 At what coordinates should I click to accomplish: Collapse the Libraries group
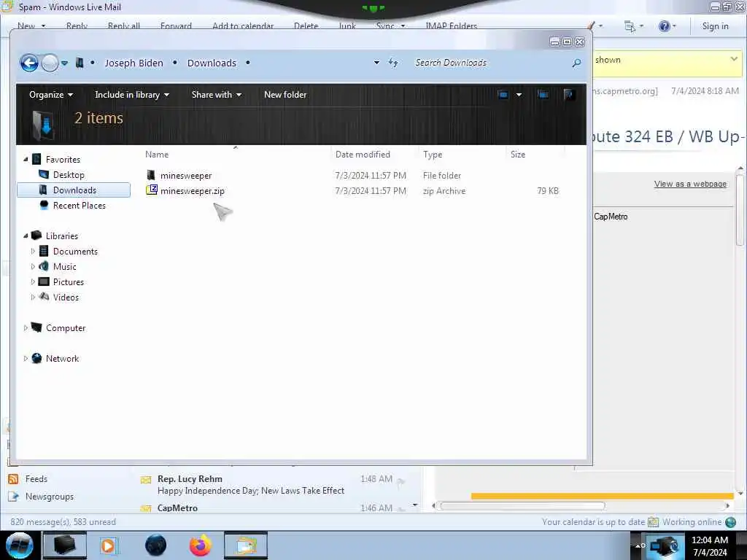coord(26,236)
